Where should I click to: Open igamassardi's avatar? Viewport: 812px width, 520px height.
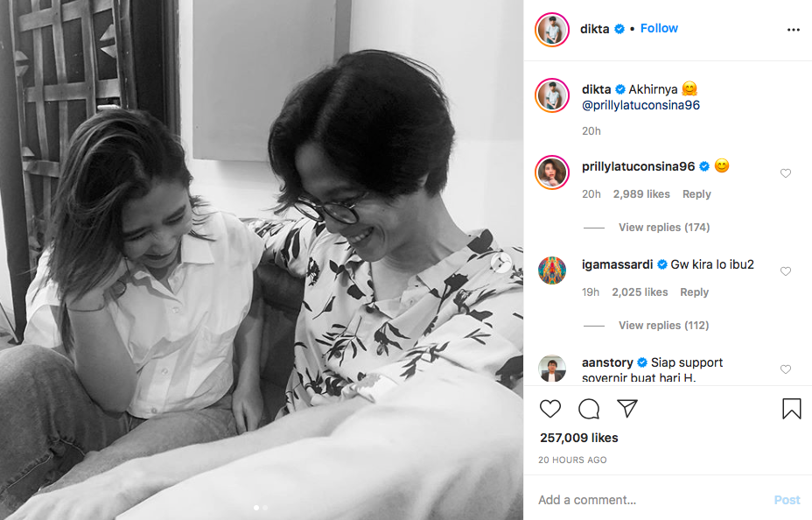pos(552,271)
